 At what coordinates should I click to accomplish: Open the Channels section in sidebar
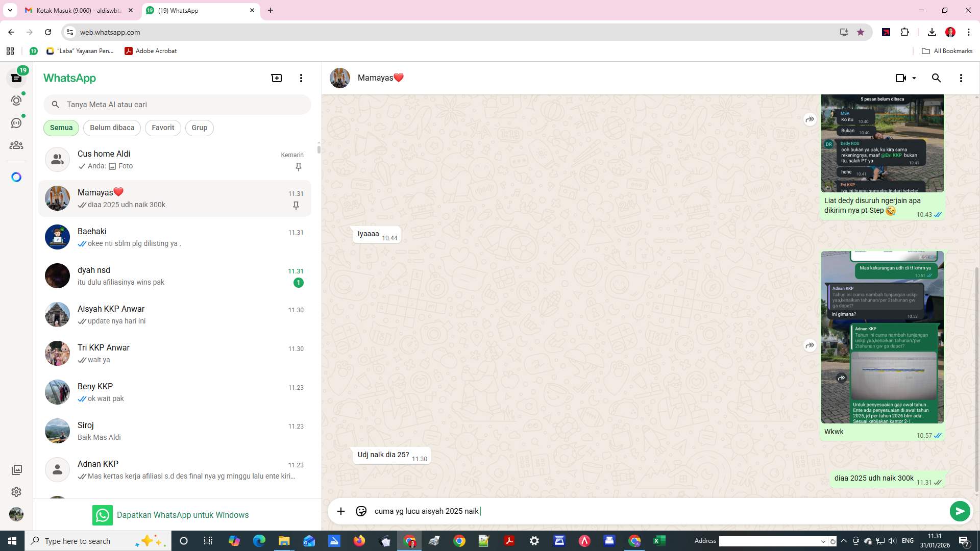16,122
